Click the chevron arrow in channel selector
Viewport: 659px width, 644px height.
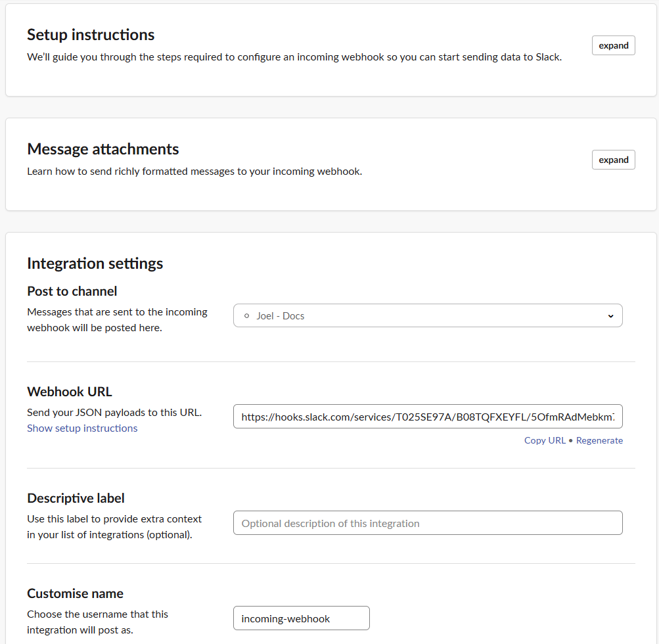[x=610, y=316]
